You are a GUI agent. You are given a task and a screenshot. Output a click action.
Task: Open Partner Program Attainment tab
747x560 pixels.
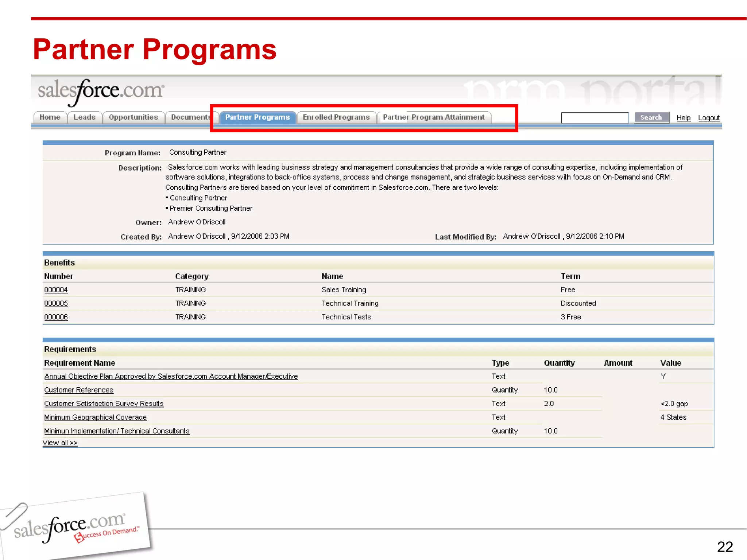pyautogui.click(x=434, y=117)
